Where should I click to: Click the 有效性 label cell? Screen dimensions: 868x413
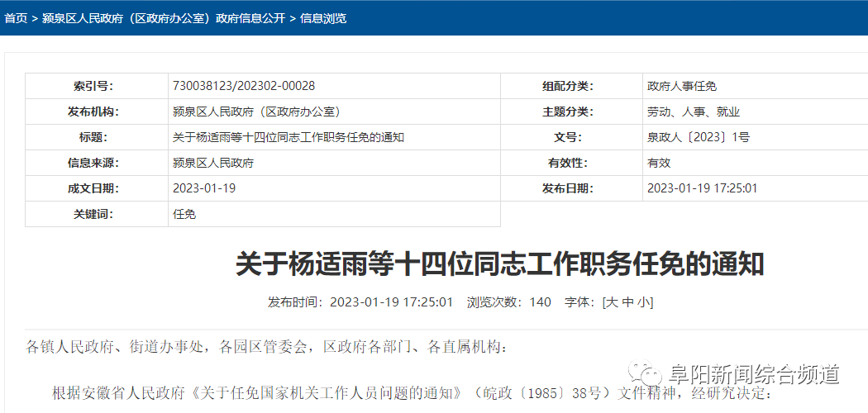point(572,163)
